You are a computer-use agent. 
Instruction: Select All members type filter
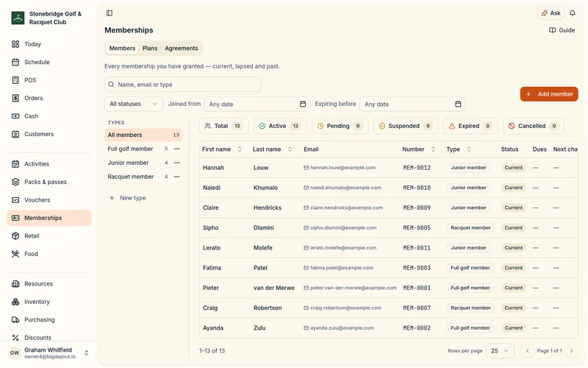pyautogui.click(x=143, y=135)
